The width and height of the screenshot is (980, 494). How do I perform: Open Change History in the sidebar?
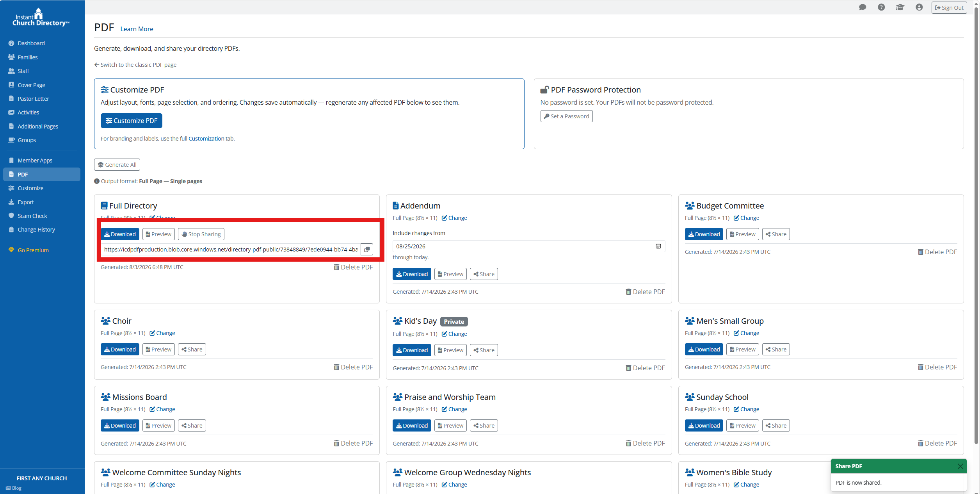[x=42, y=230]
